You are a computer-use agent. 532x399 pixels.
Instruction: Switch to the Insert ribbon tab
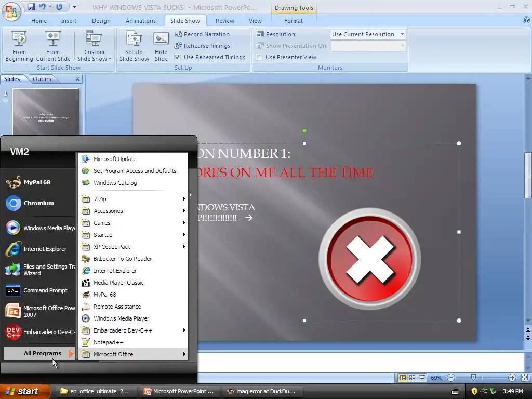point(69,21)
